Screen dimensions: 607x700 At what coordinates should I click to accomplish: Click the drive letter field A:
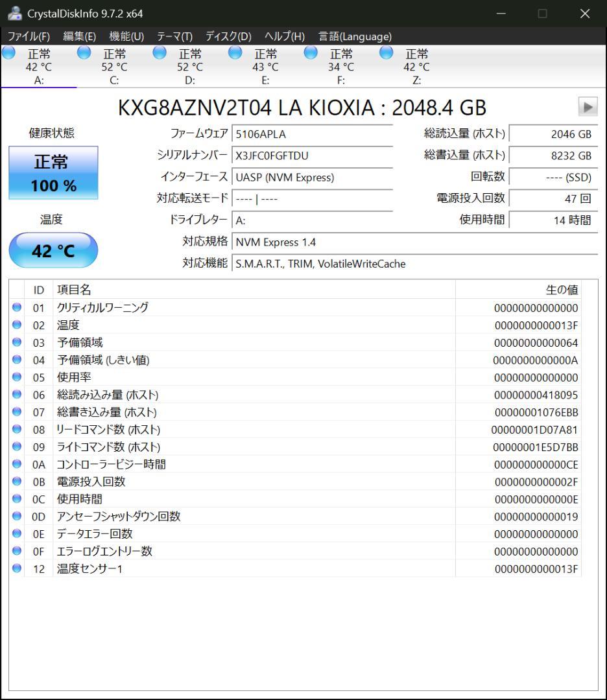[312, 220]
